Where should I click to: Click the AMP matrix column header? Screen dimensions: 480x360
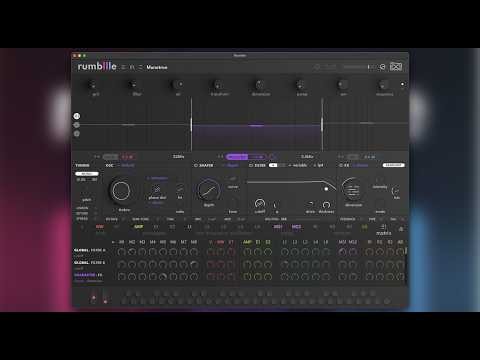point(247,242)
